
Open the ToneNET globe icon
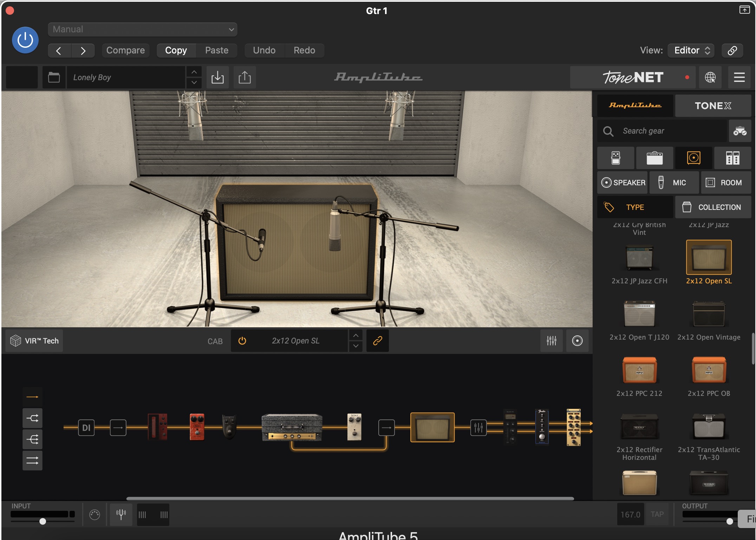tap(710, 77)
